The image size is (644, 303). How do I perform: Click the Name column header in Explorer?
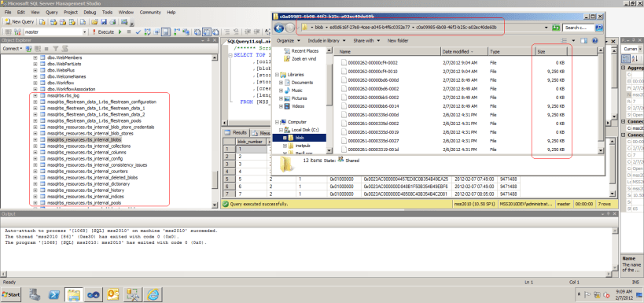388,52
